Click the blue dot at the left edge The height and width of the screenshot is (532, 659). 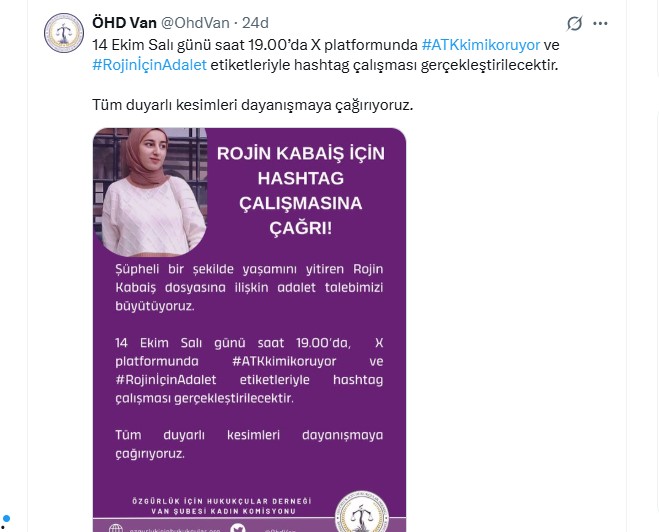(6, 519)
